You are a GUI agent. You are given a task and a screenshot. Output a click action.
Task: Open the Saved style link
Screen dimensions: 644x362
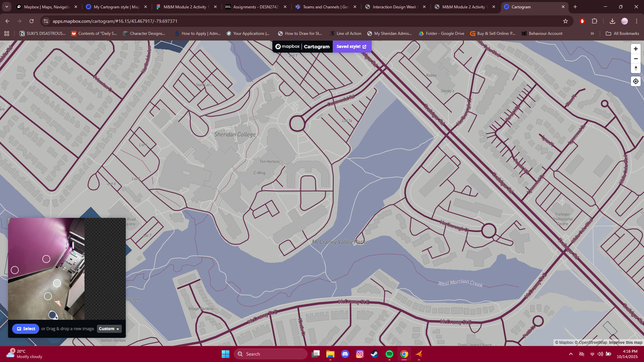click(x=352, y=47)
